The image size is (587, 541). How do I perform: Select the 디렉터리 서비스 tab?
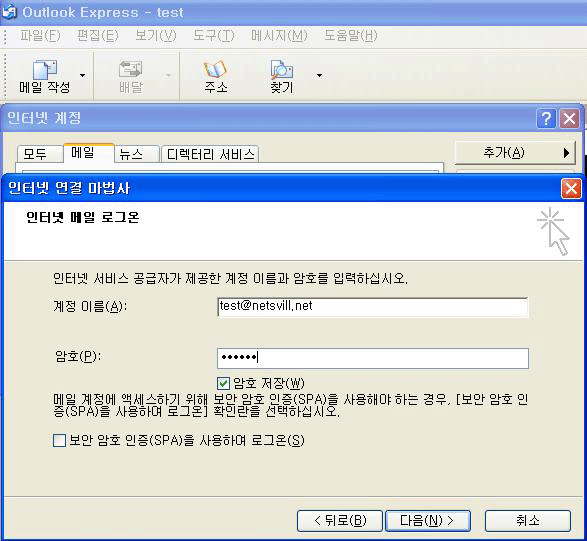pyautogui.click(x=210, y=154)
